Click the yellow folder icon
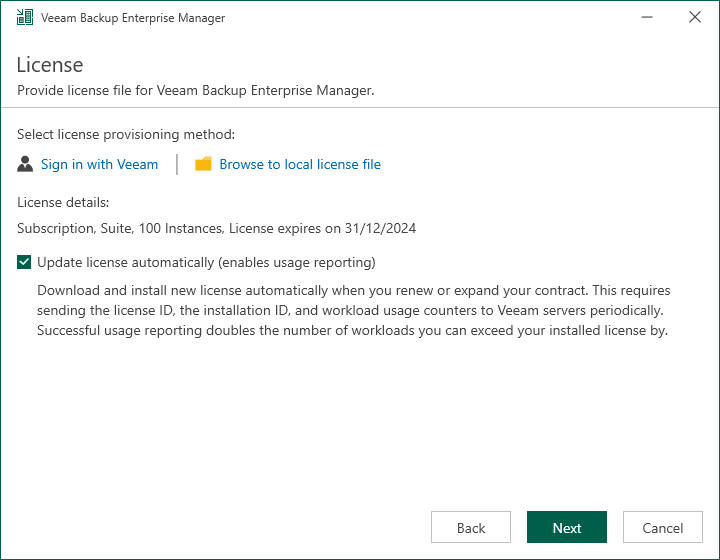Screen dimensions: 720x560 pos(203,164)
